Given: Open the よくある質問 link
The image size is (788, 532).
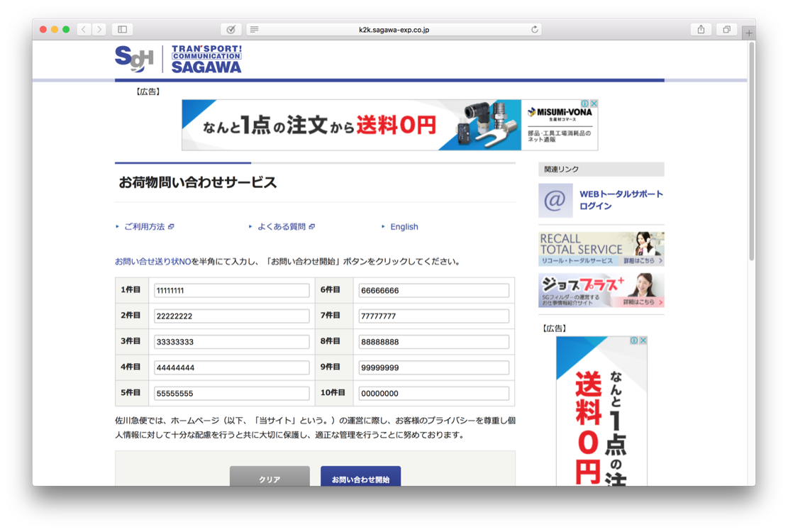Looking at the screenshot, I should (x=281, y=227).
